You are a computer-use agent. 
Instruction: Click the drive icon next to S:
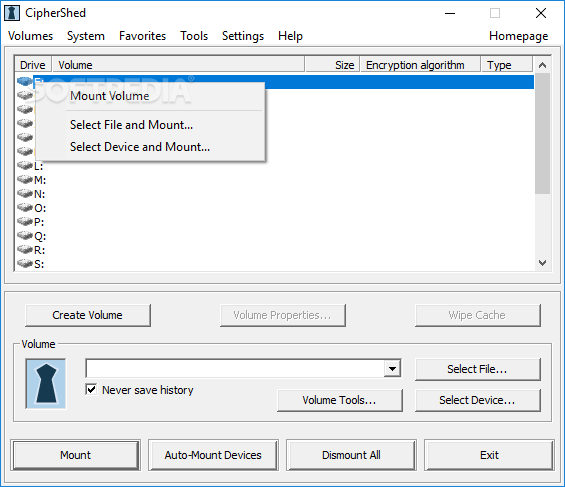click(x=25, y=264)
